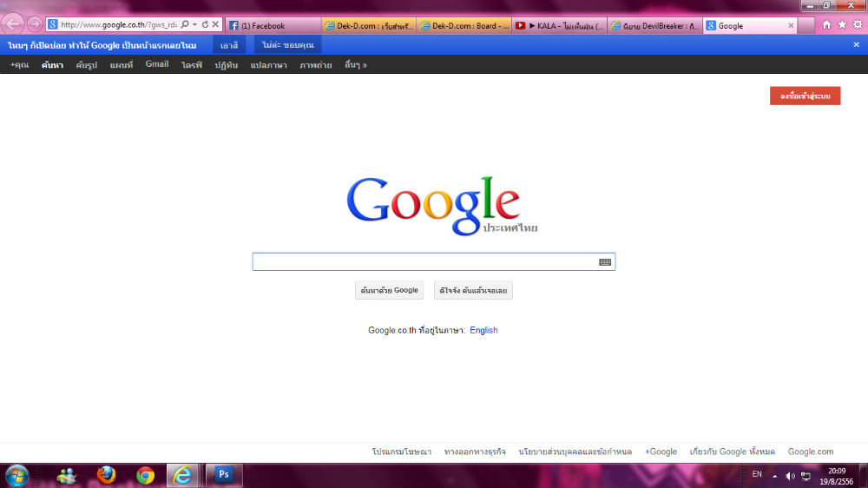Open the volume speaker icon in tray

point(790,476)
